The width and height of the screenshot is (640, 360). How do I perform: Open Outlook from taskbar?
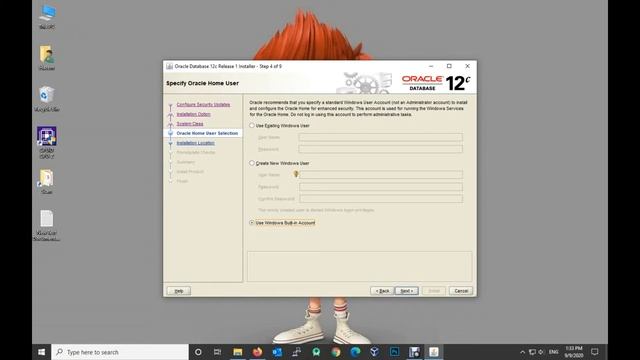tap(277, 352)
